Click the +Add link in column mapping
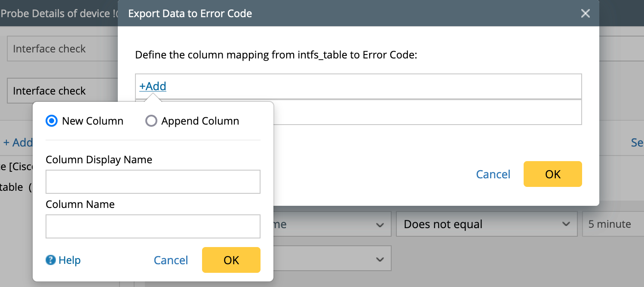Image resolution: width=644 pixels, height=287 pixels. click(153, 86)
